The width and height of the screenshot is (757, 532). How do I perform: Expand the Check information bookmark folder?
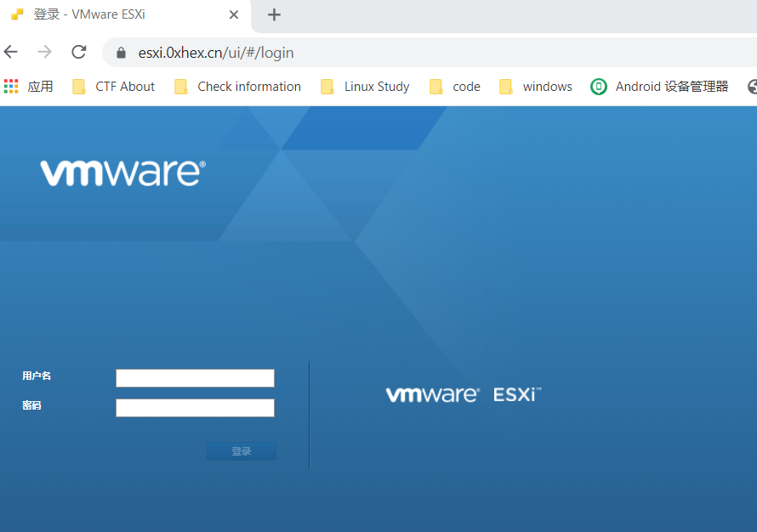tap(238, 87)
